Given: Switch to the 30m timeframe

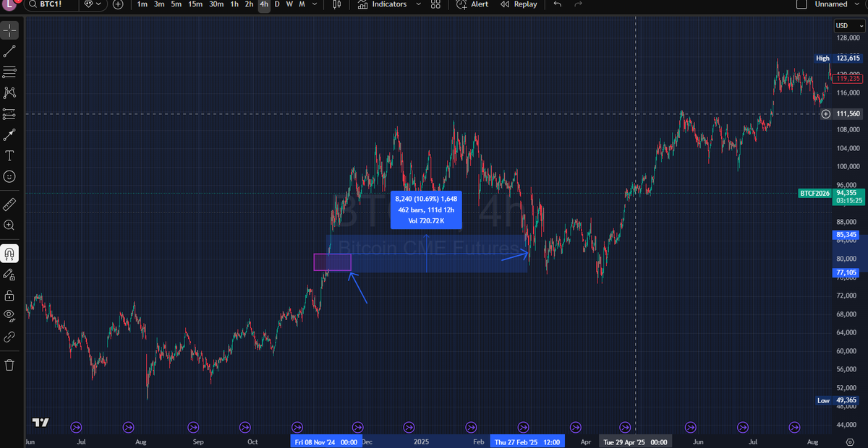Looking at the screenshot, I should click(216, 4).
